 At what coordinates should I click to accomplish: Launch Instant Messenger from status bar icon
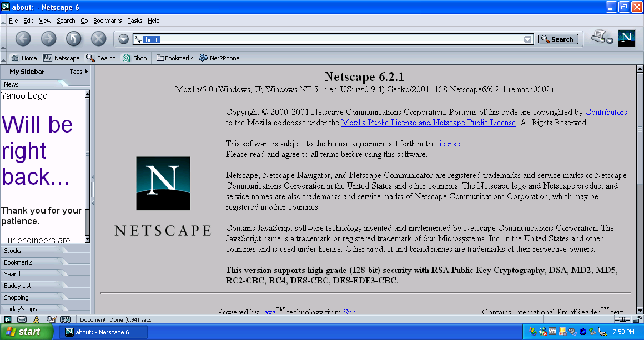click(x=36, y=319)
